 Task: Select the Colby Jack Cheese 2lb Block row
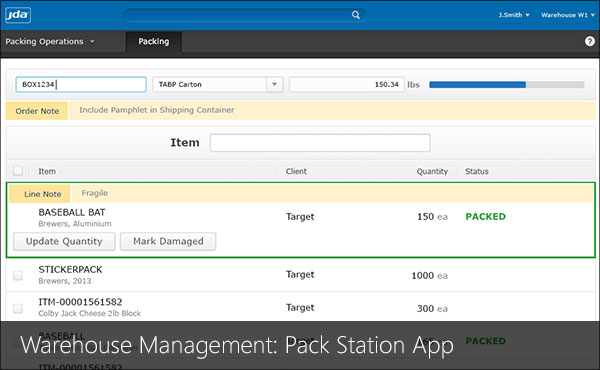tap(300, 308)
